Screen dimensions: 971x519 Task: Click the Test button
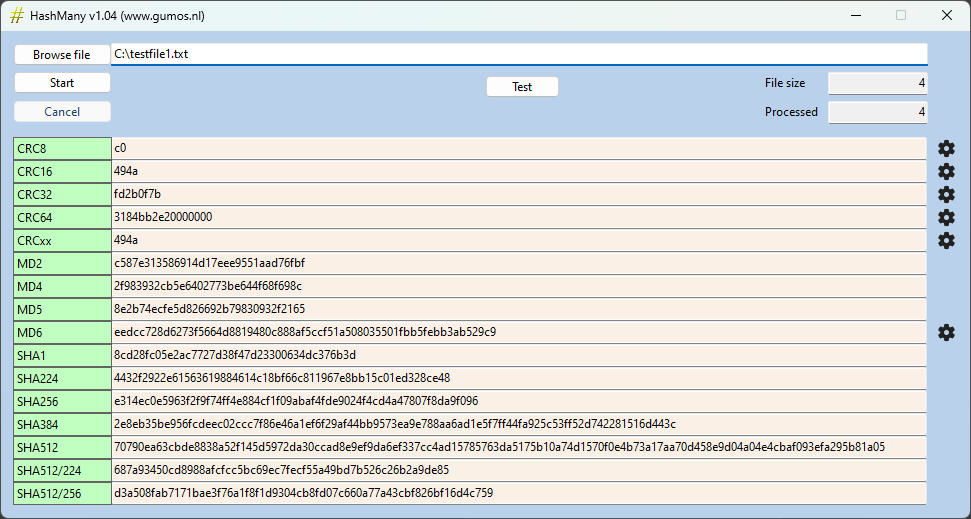coord(522,87)
